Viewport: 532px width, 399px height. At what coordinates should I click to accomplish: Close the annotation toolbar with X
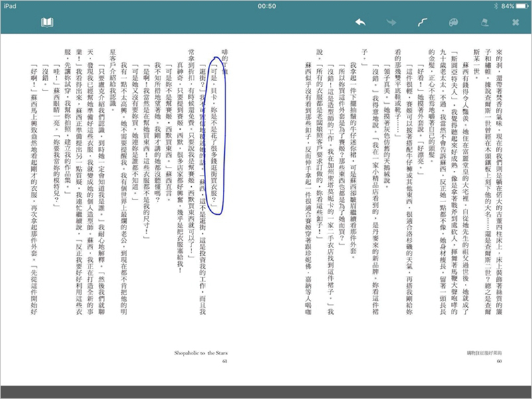515,23
